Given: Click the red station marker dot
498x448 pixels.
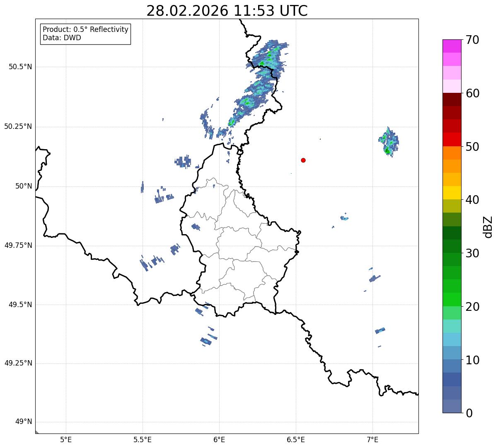Looking at the screenshot, I should coord(303,160).
